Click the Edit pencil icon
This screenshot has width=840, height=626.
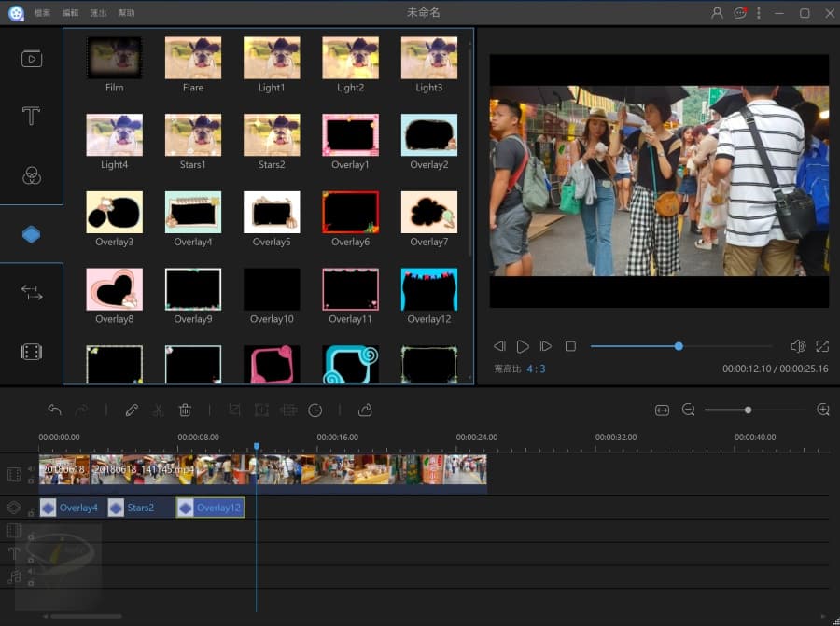(132, 410)
